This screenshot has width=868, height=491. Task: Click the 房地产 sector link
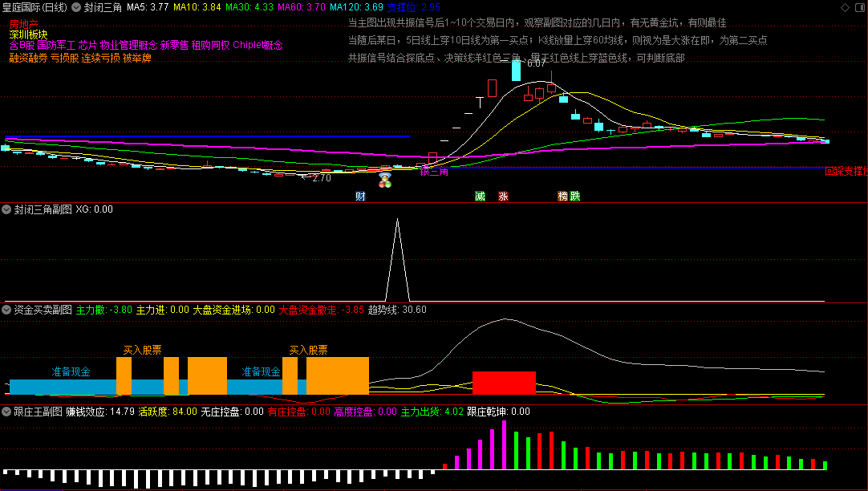tap(24, 24)
